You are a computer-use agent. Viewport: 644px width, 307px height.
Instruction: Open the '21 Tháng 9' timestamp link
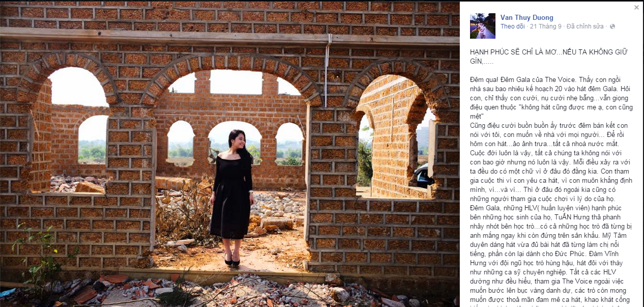tap(545, 26)
